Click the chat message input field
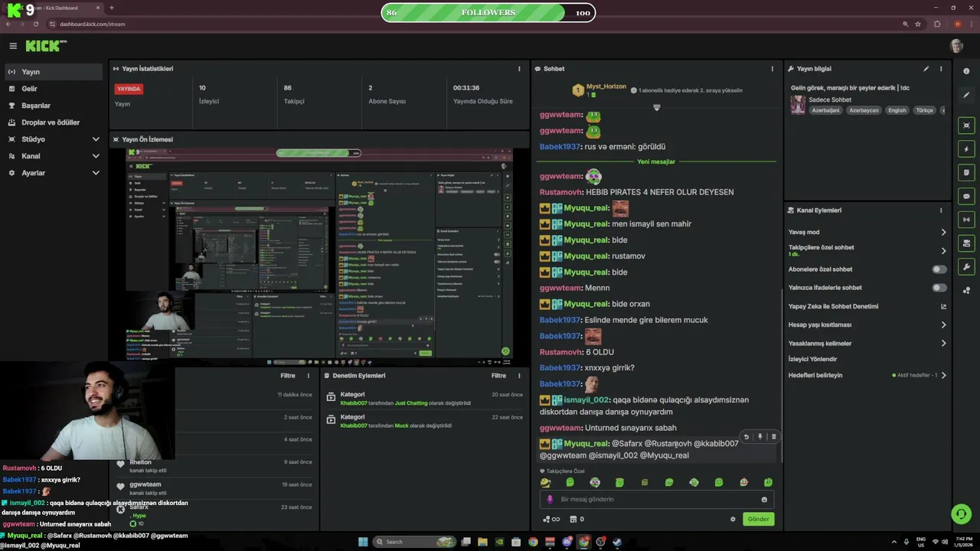 [x=656, y=499]
